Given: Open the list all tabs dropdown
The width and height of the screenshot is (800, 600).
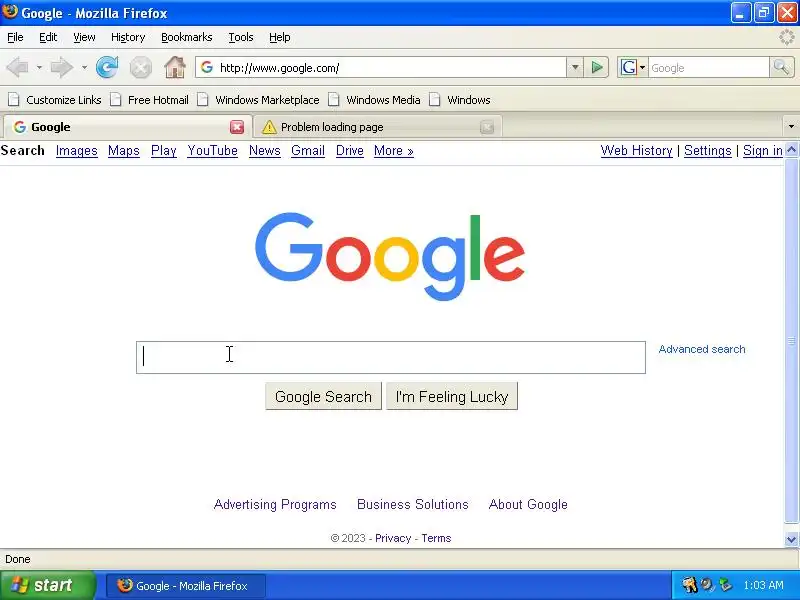Looking at the screenshot, I should [791, 127].
